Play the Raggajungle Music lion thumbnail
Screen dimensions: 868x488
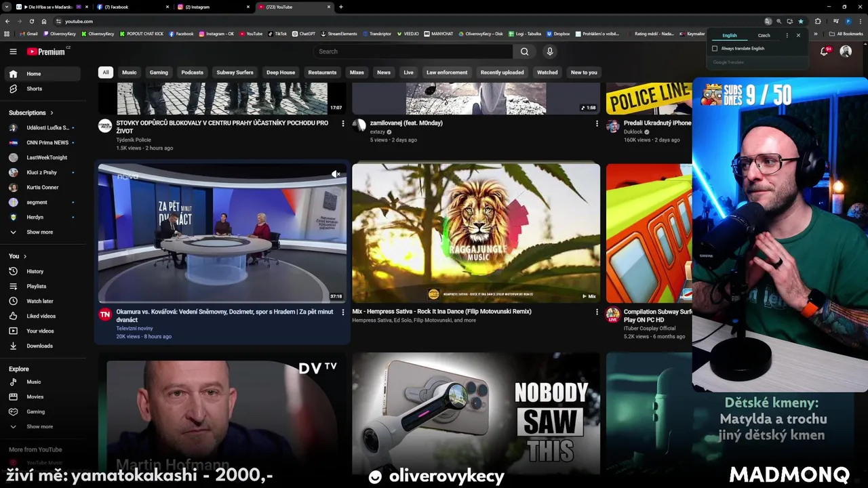pos(476,233)
